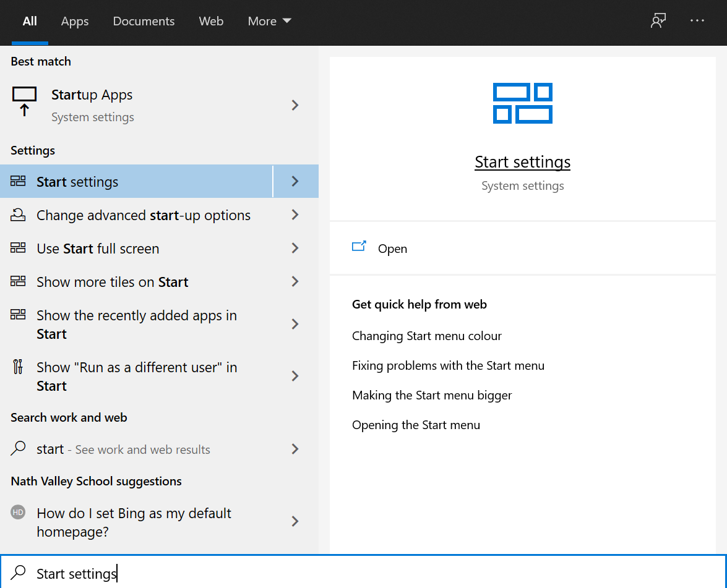Viewport: 727px width, 588px height.
Task: Click the Open action icon
Action: pyautogui.click(x=359, y=247)
